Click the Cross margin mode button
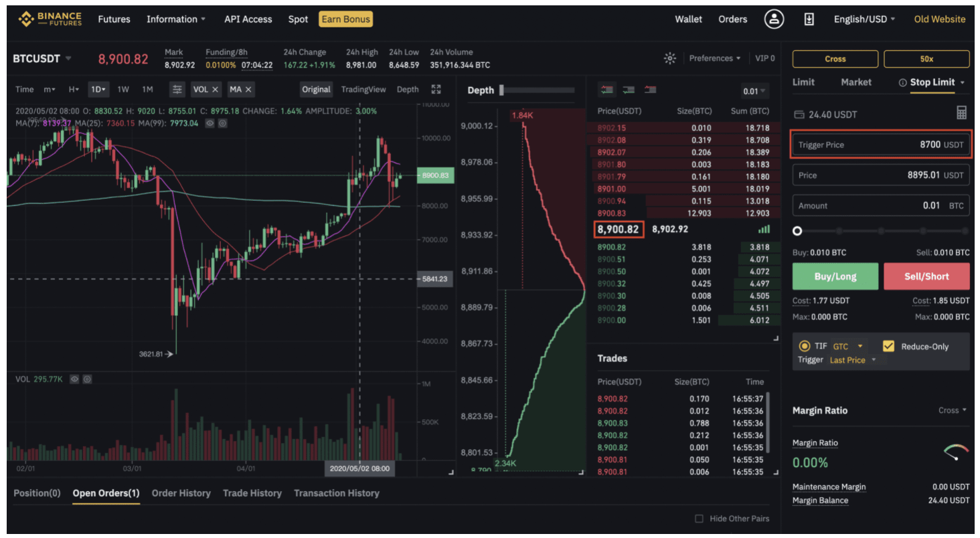 (835, 59)
